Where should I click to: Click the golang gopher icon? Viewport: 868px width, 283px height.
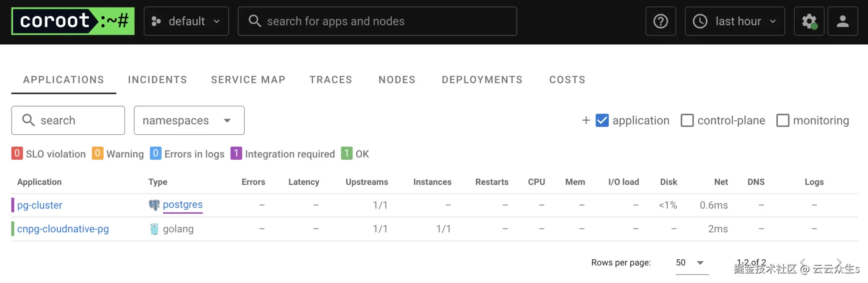pyautogui.click(x=154, y=229)
